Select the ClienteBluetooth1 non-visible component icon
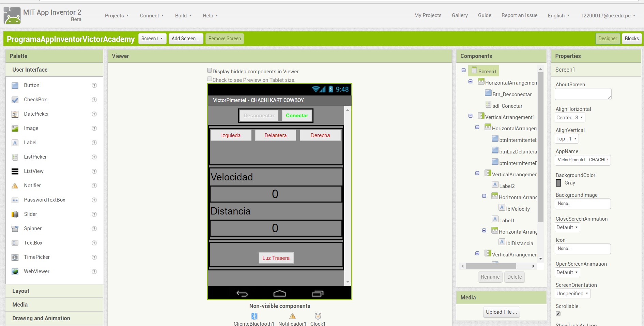This screenshot has width=644, height=326. point(254,316)
